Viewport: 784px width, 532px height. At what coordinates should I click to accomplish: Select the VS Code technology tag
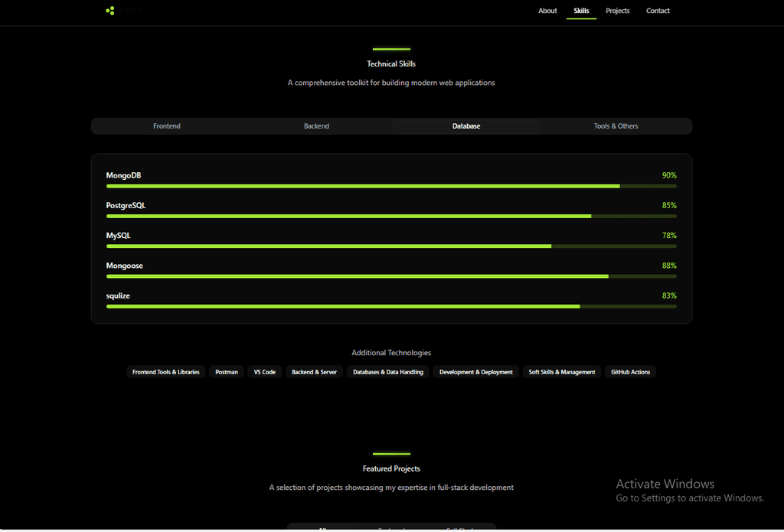click(264, 372)
